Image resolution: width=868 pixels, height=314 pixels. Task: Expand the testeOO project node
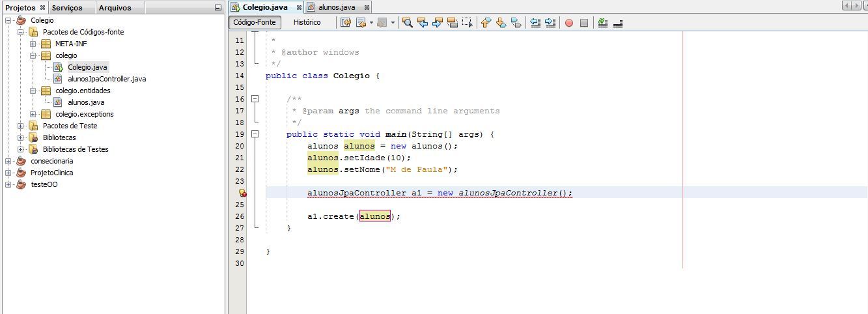8,184
